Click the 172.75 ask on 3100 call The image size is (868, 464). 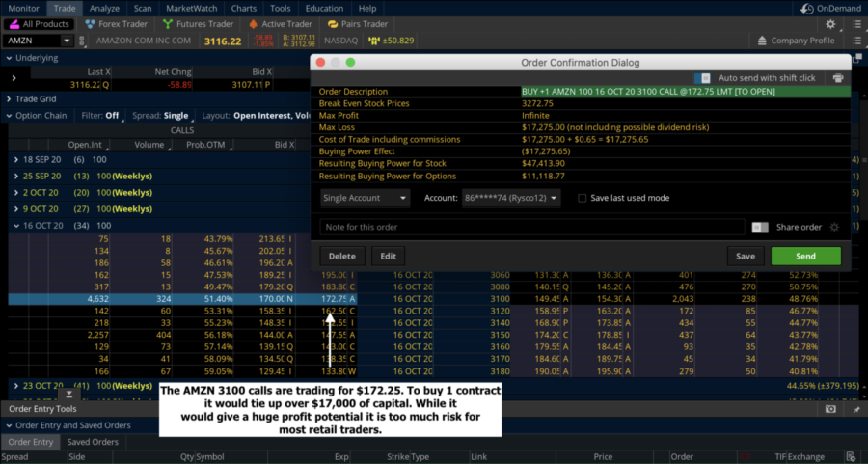(x=334, y=299)
